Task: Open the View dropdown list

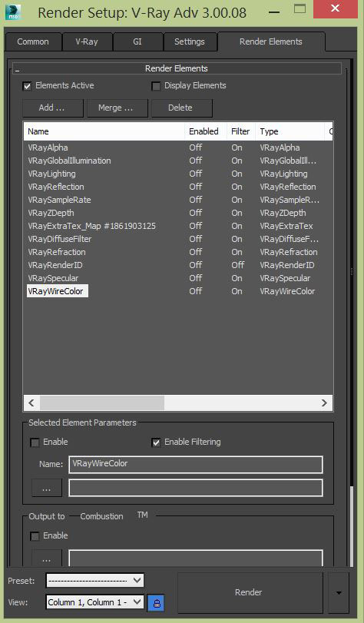Action: coord(94,602)
